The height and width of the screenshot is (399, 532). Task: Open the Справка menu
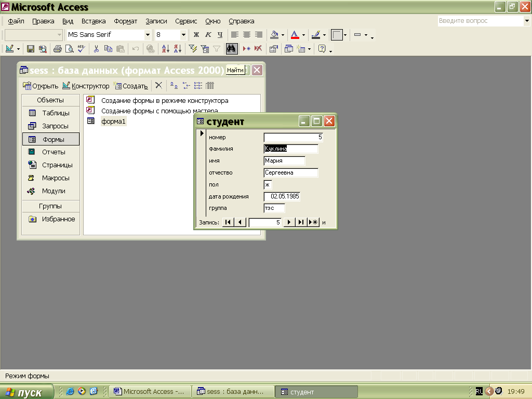(241, 21)
